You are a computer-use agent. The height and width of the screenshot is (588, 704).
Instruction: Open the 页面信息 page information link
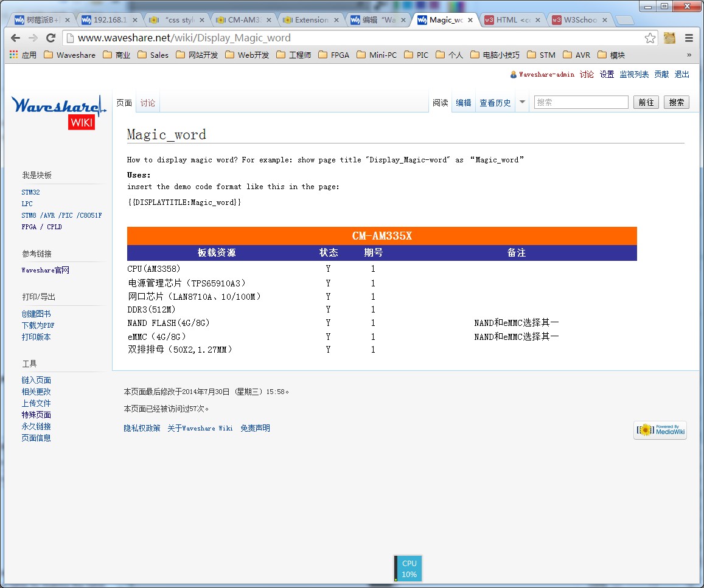point(36,438)
